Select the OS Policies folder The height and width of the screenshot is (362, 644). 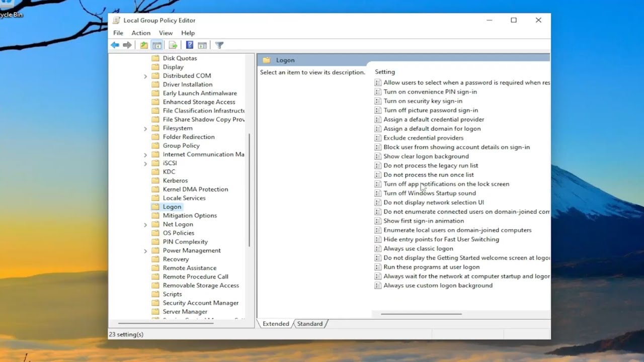178,233
